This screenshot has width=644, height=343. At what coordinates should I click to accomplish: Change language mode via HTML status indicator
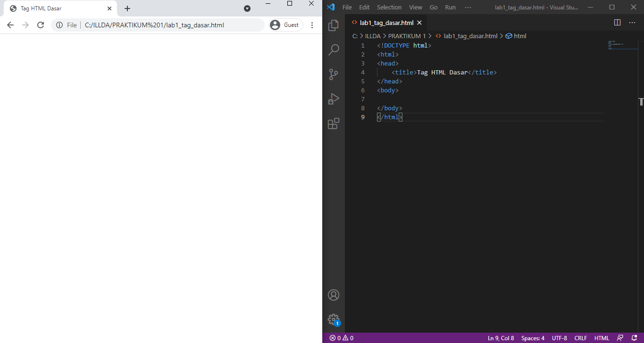602,338
